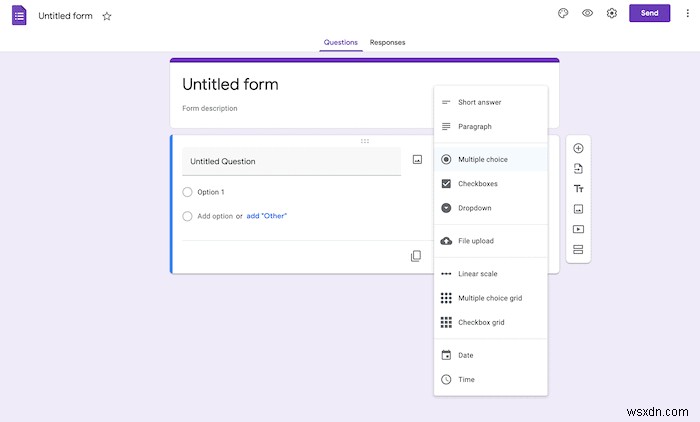Click the preview eye icon
The height and width of the screenshot is (422, 700).
coord(587,13)
